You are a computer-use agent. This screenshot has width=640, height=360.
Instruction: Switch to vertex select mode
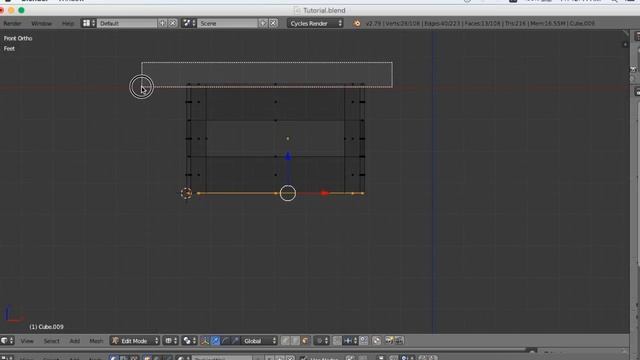(285, 341)
